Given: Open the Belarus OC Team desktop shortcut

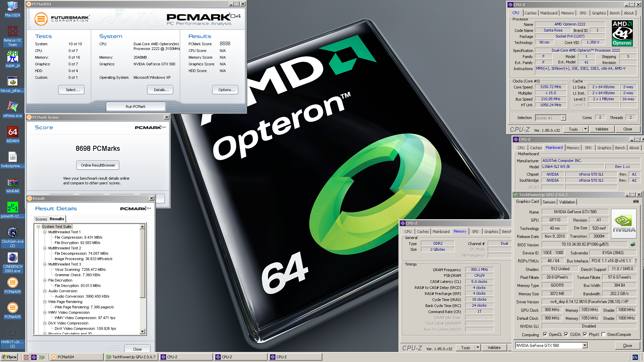Looking at the screenshot, I should (x=12, y=36).
